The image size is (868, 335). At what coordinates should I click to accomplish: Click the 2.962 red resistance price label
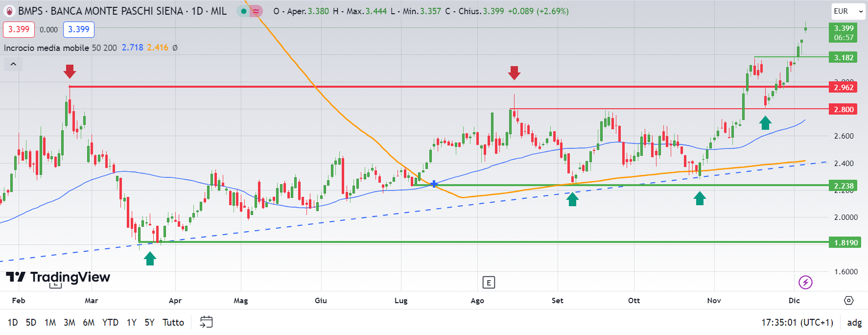[844, 87]
